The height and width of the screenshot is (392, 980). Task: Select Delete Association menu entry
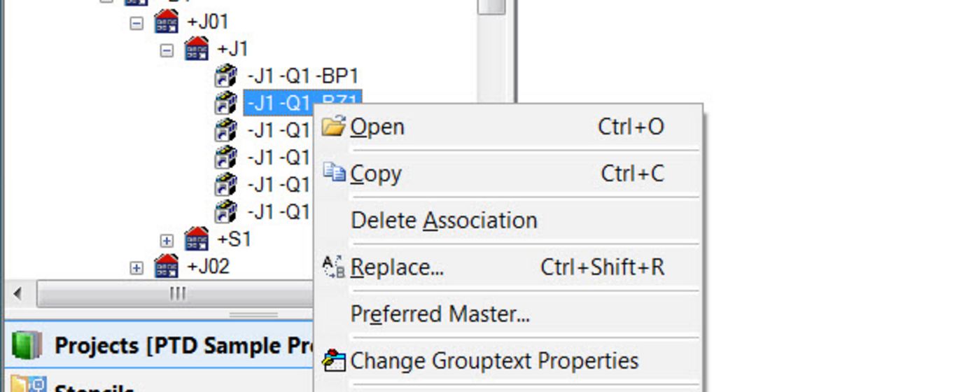click(x=444, y=220)
